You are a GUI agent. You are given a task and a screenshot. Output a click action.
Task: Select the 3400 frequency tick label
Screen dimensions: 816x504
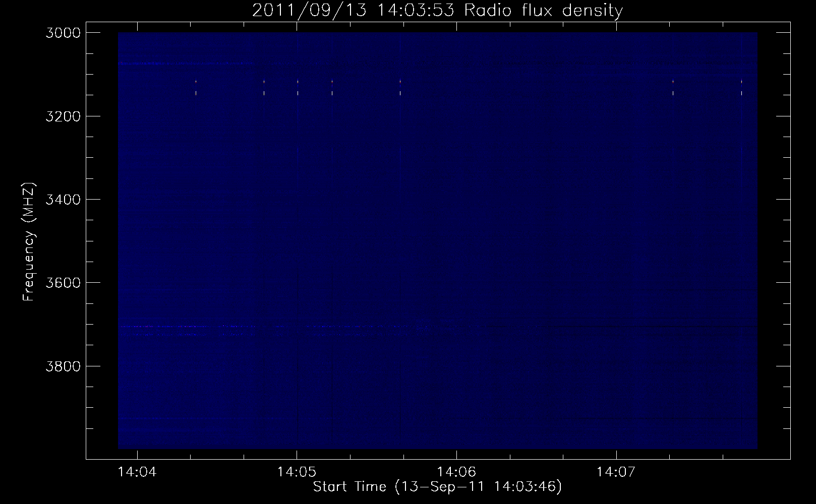pos(63,200)
